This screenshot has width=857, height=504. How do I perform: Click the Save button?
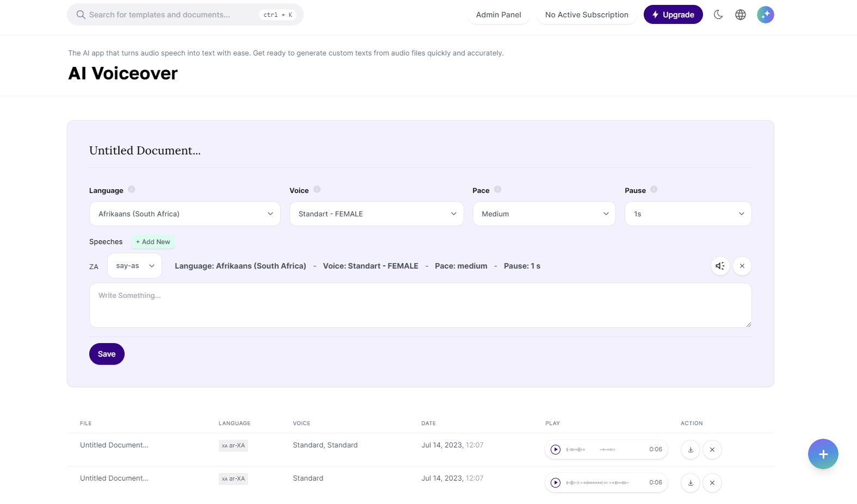click(107, 354)
